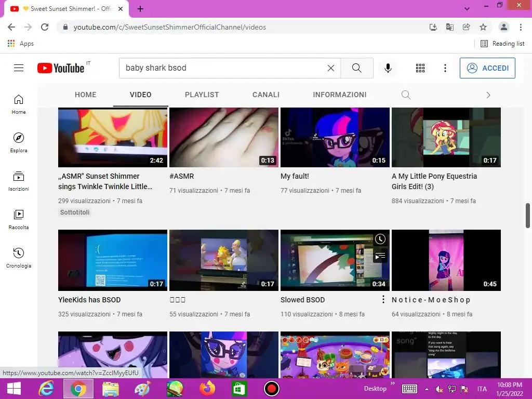Start voice search with the microphone icon

[388, 68]
